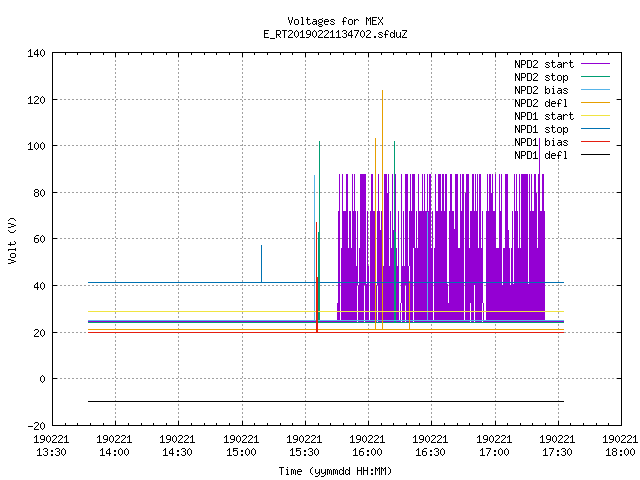Click x-axis tick label 190221 17:30
This screenshot has height=480, width=640.
tap(557, 446)
